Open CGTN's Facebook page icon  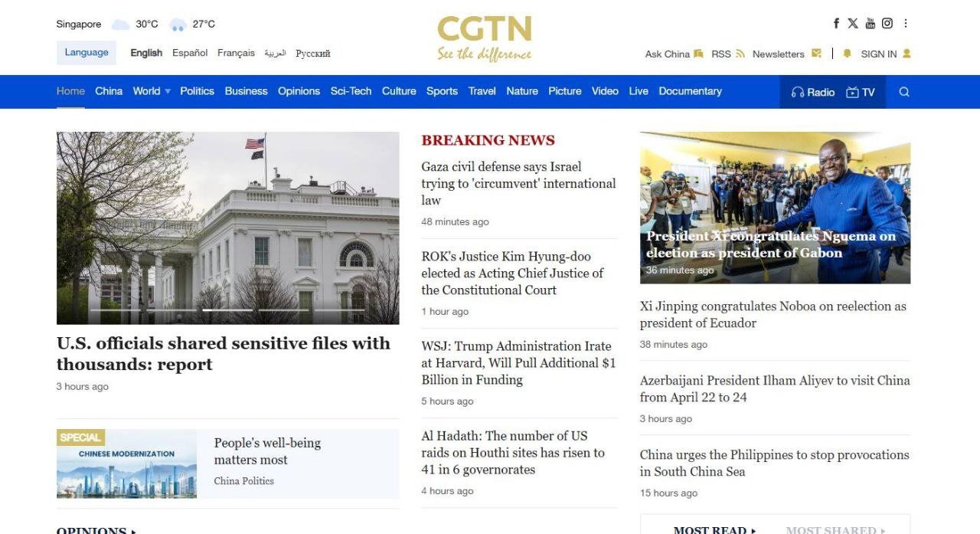[x=836, y=24]
